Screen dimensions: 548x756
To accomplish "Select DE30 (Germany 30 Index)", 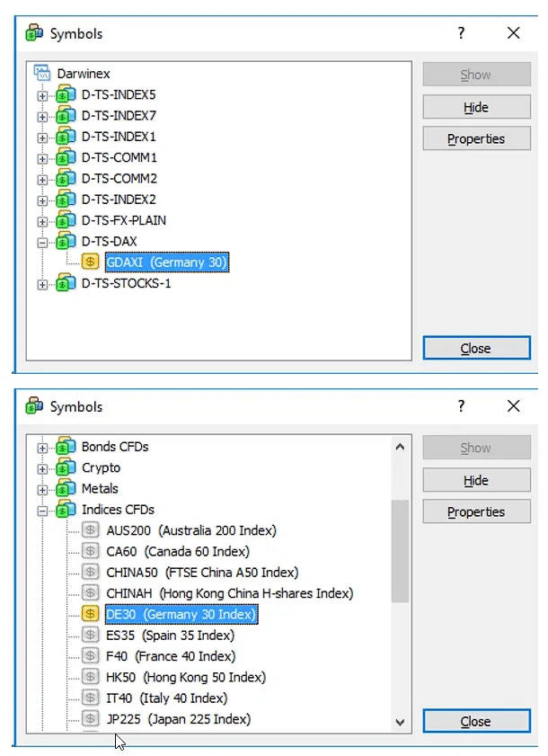I will tap(181, 614).
